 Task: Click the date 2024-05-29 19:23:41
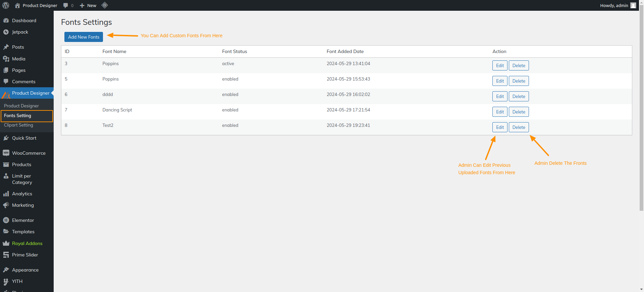pos(348,125)
